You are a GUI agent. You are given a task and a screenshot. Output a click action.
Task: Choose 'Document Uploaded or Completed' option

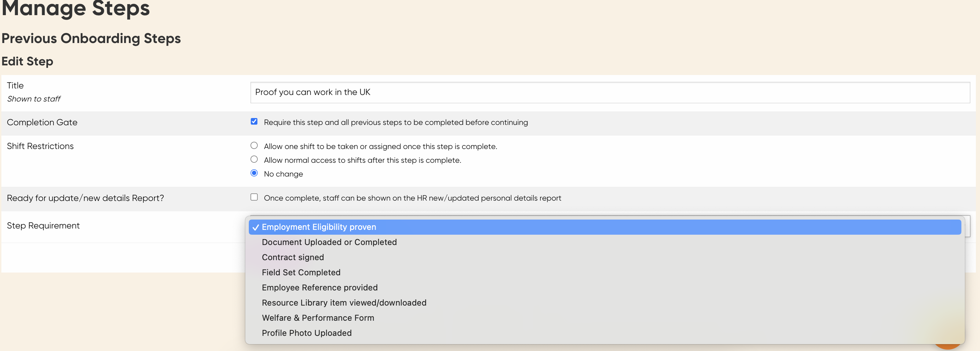[605, 242]
